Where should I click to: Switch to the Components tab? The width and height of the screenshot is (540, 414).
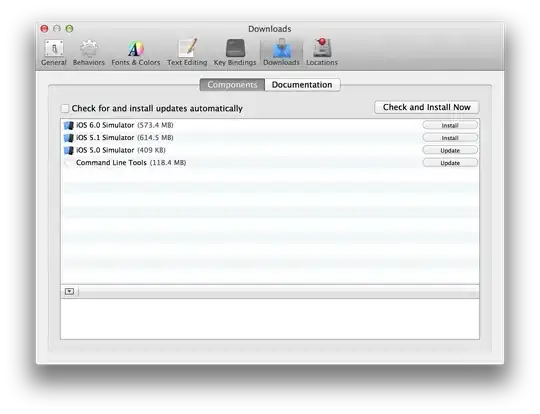click(232, 85)
